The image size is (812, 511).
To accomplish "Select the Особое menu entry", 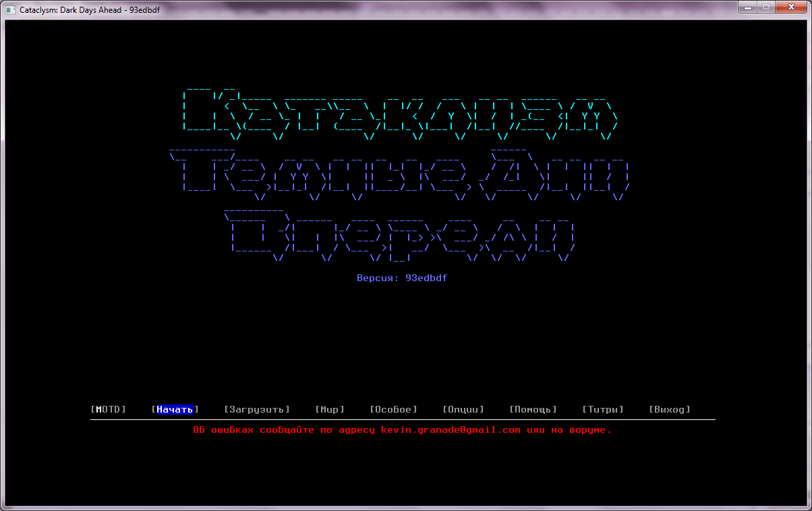I will point(394,409).
